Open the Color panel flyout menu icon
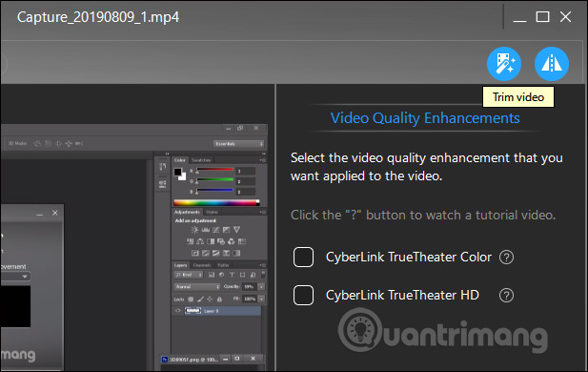 click(262, 160)
